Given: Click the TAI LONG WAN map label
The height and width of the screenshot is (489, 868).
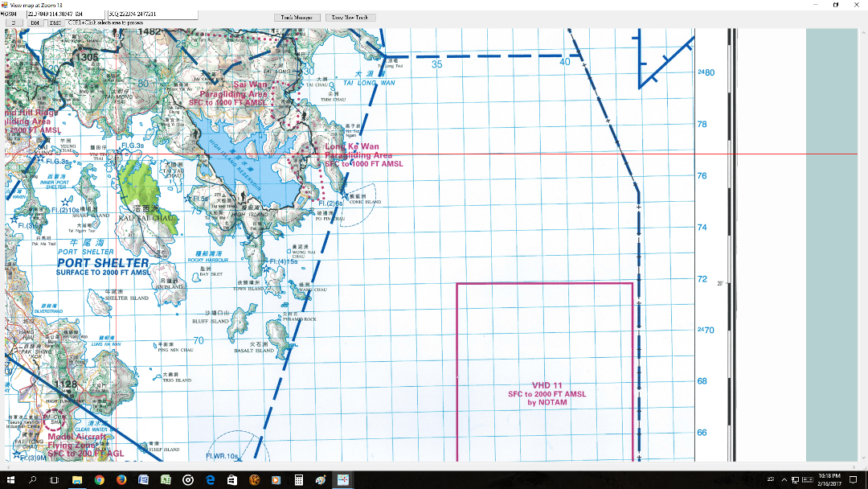Looking at the screenshot, I should click(369, 83).
